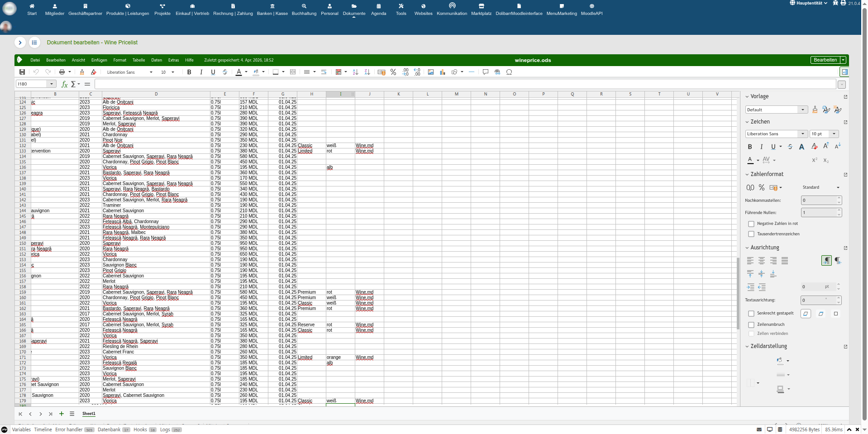This screenshot has height=434, width=868.
Task: Open sidebar font size '10 pt' dropdown
Action: tap(834, 134)
